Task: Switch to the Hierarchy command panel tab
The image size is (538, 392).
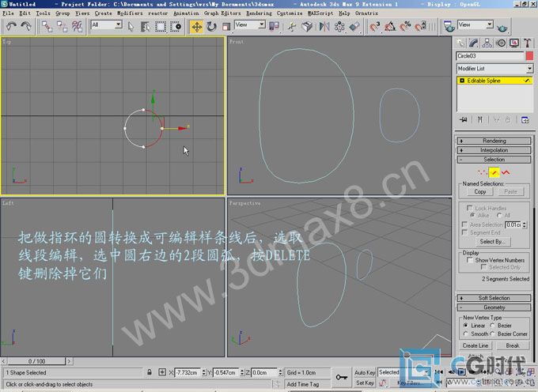Action: click(x=487, y=43)
